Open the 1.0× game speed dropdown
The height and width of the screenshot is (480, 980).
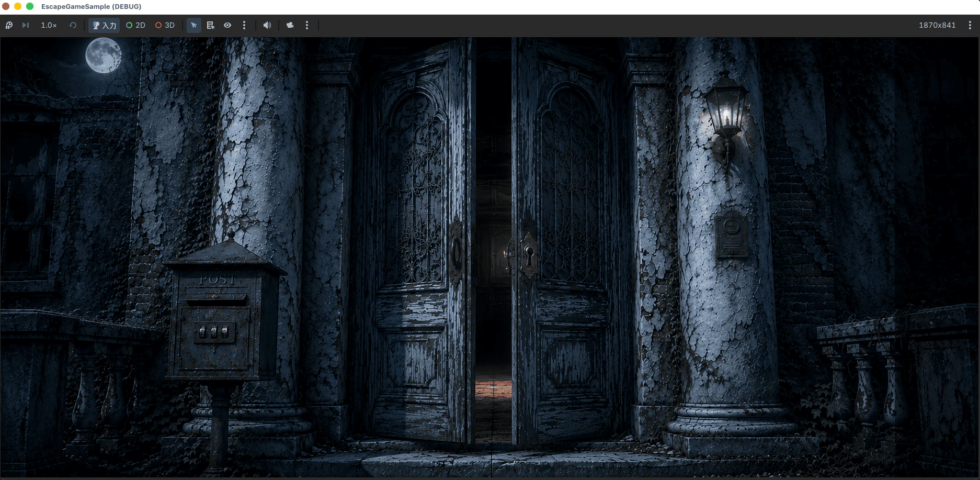pyautogui.click(x=49, y=25)
